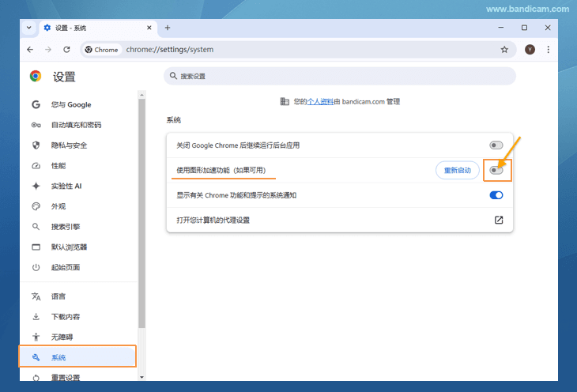Image resolution: width=577 pixels, height=392 pixels.
Task: Click the sidebar scrollbar up arrow
Action: [x=141, y=95]
